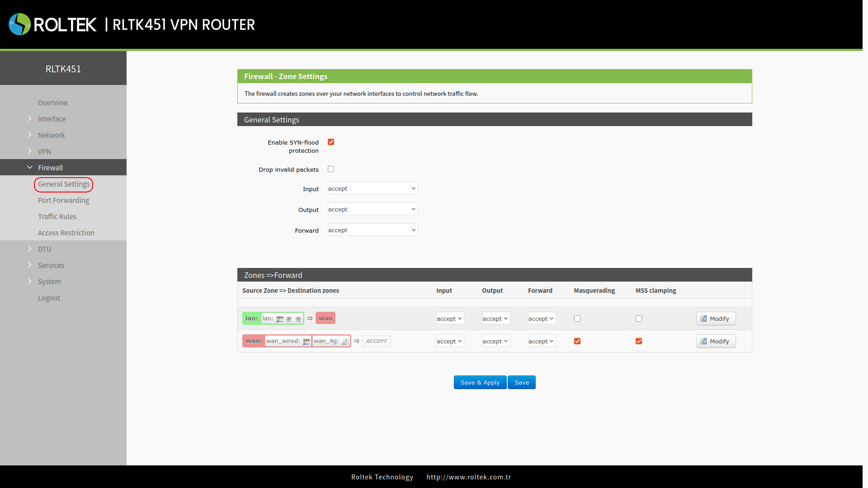Click the red wan destination zone badge

click(325, 319)
